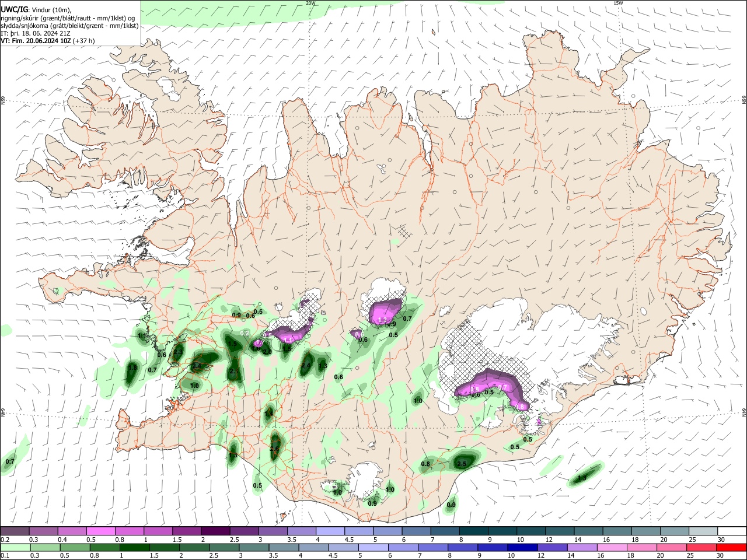Select the 'IT: þri. 18. 06. 2024 21Z' line

pos(36,33)
